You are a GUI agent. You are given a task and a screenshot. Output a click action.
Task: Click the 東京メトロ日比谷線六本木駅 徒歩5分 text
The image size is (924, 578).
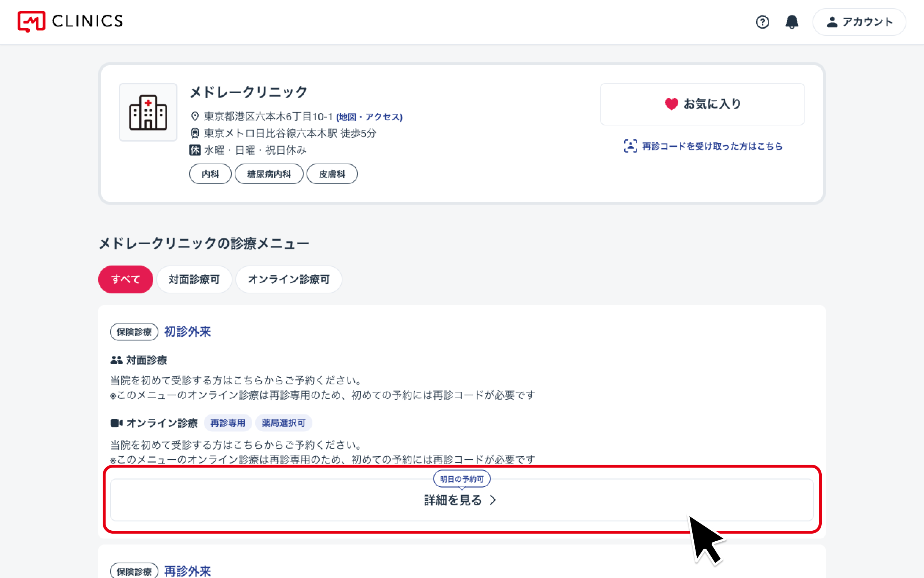click(290, 133)
